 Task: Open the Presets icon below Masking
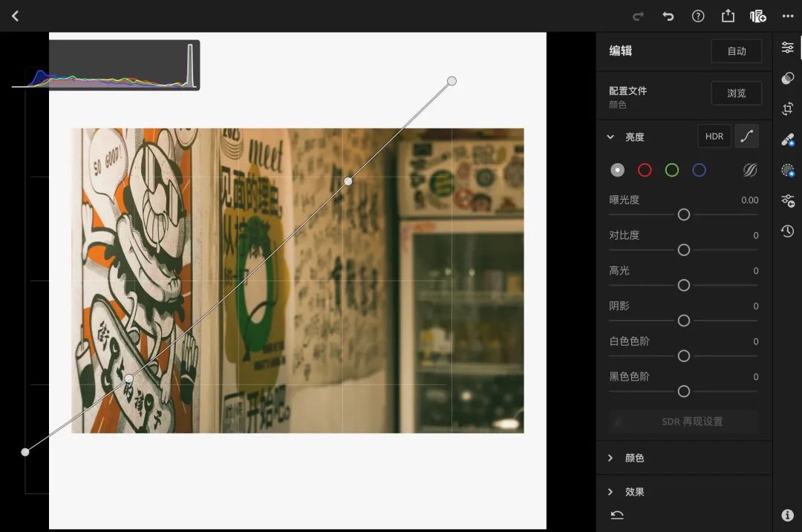tap(787, 200)
